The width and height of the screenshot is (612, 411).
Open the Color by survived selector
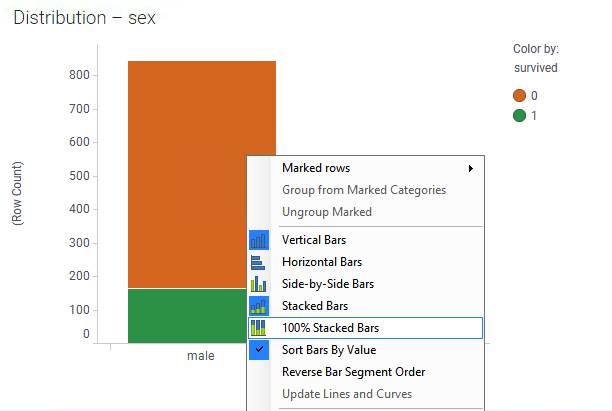536,68
